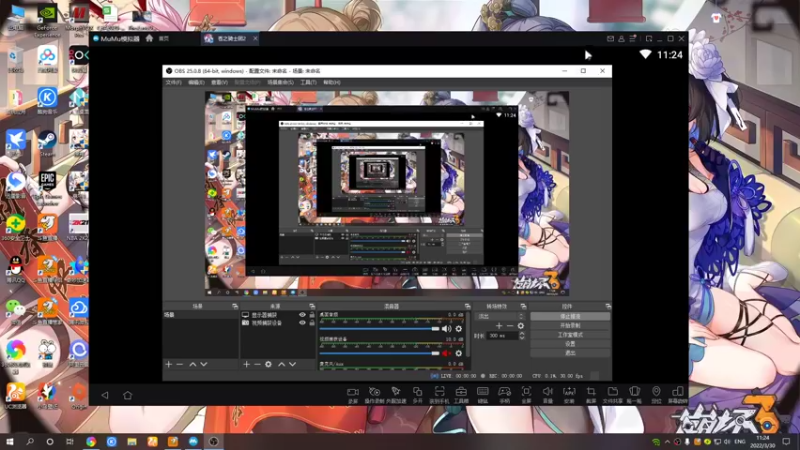Open MuMu file sharing folder icon
The width and height of the screenshot is (800, 450).
click(x=613, y=391)
